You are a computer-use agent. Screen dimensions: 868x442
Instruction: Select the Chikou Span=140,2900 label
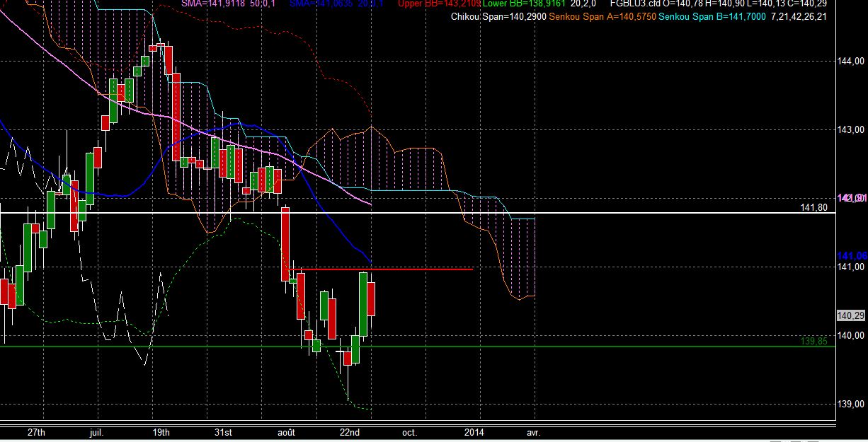click(x=498, y=16)
